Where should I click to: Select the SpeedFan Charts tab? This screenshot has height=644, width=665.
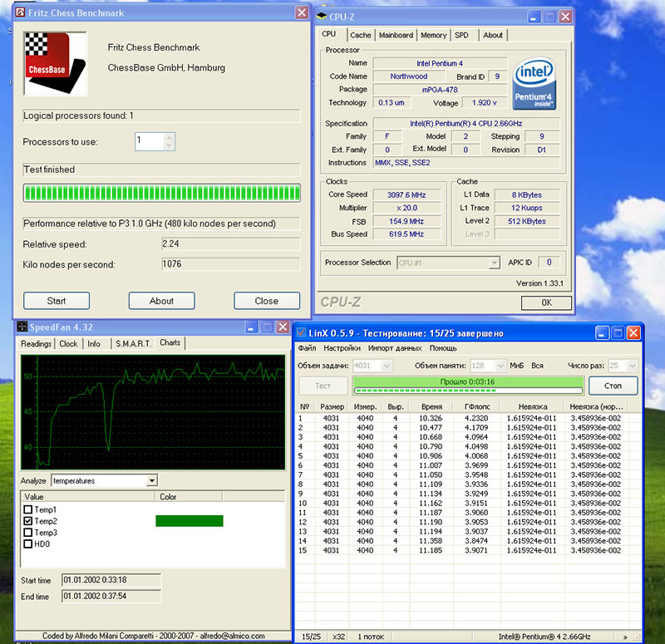point(170,342)
